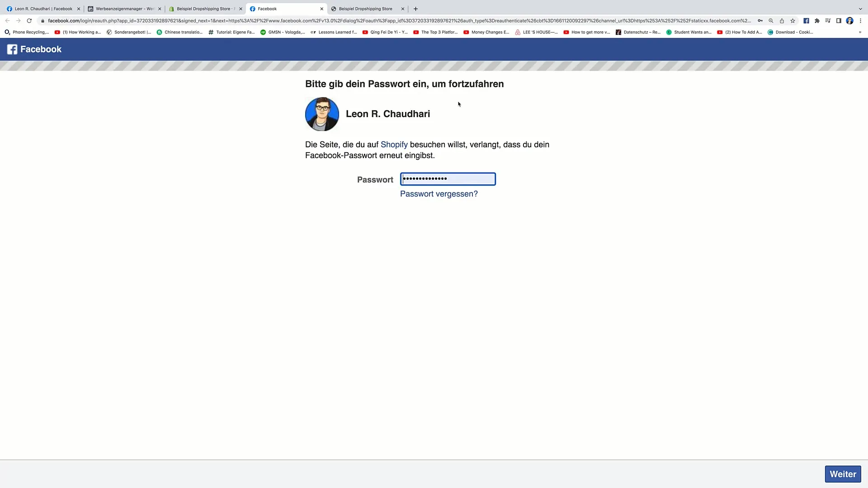Show more bookmarks with double chevron
Viewport: 868px width, 488px height.
tap(860, 32)
